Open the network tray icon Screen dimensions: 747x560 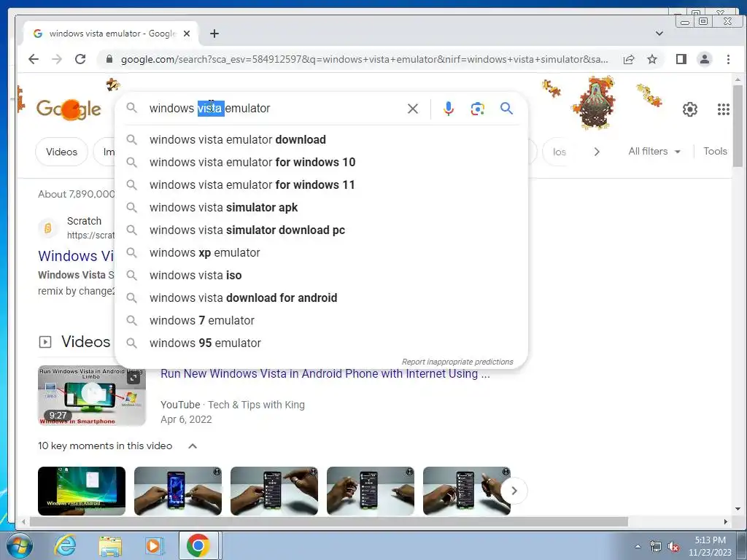tap(656, 547)
